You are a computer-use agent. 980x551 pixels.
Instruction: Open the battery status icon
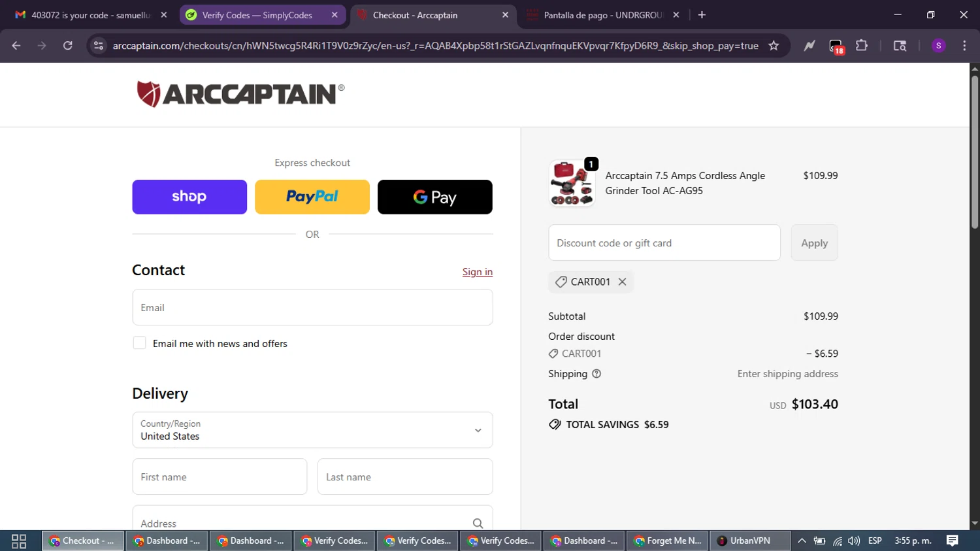tap(819, 541)
